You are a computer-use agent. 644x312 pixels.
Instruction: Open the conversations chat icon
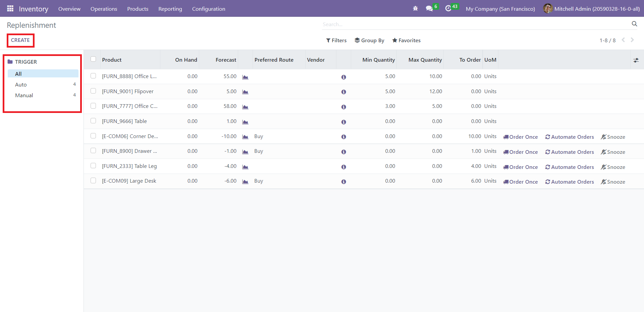click(429, 8)
